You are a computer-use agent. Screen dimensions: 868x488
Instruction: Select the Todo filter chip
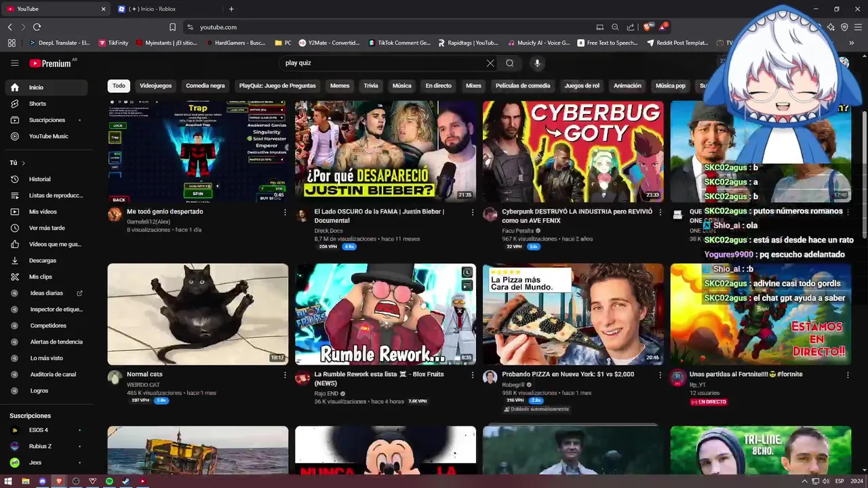click(119, 86)
